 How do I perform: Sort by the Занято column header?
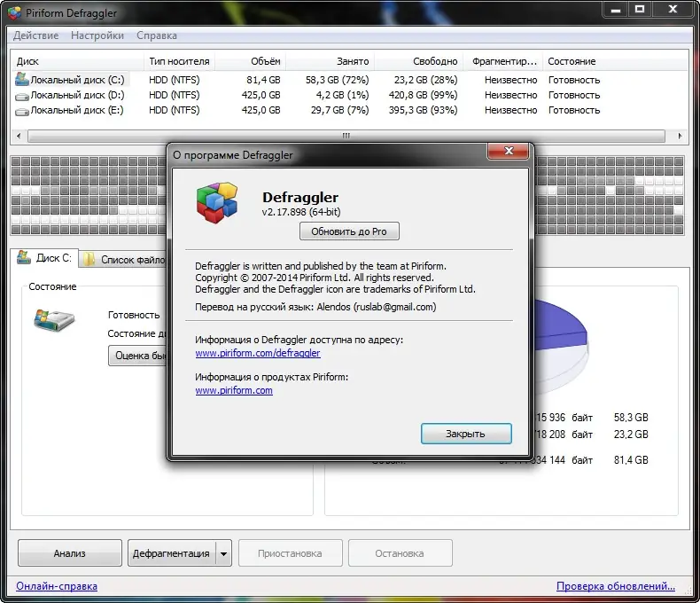(x=330, y=61)
